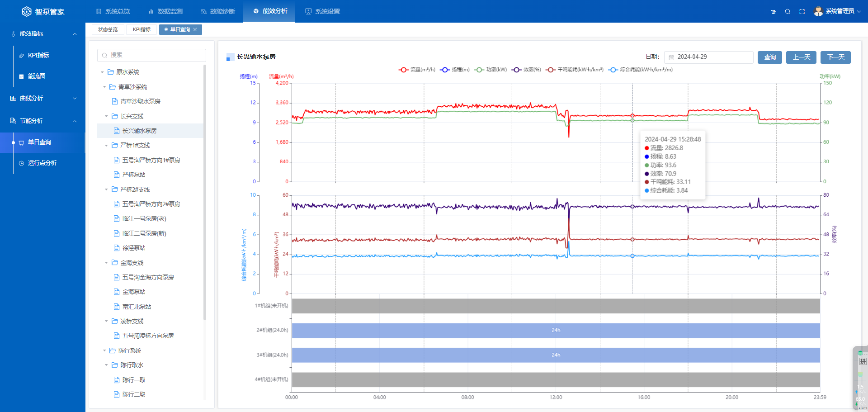Toggle 流量(m³/h) series in chart legend
The image size is (868, 412).
[x=417, y=70]
